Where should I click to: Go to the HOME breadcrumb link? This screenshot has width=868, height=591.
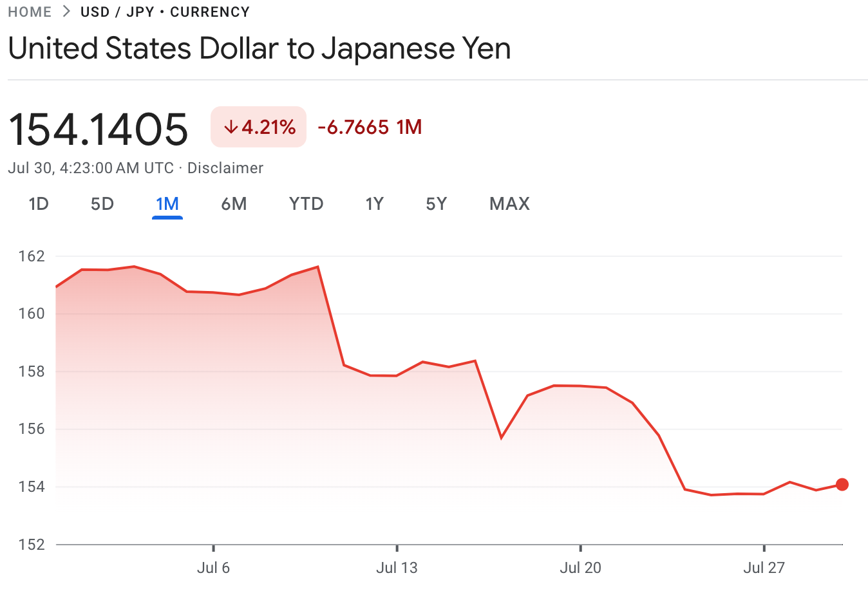click(x=30, y=11)
